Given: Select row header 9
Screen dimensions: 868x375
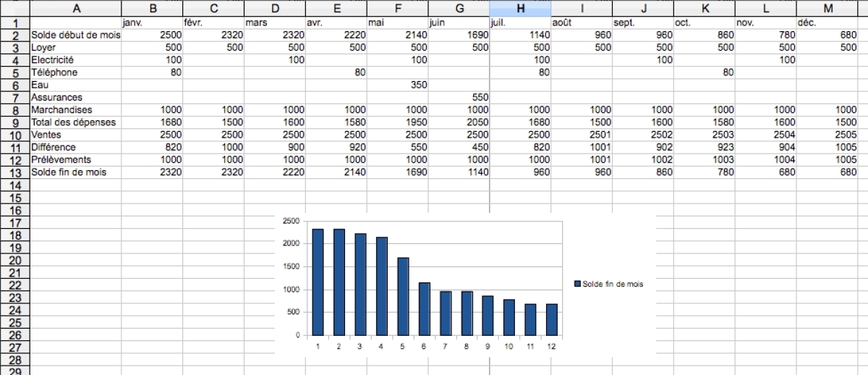Looking at the screenshot, I should (14, 122).
